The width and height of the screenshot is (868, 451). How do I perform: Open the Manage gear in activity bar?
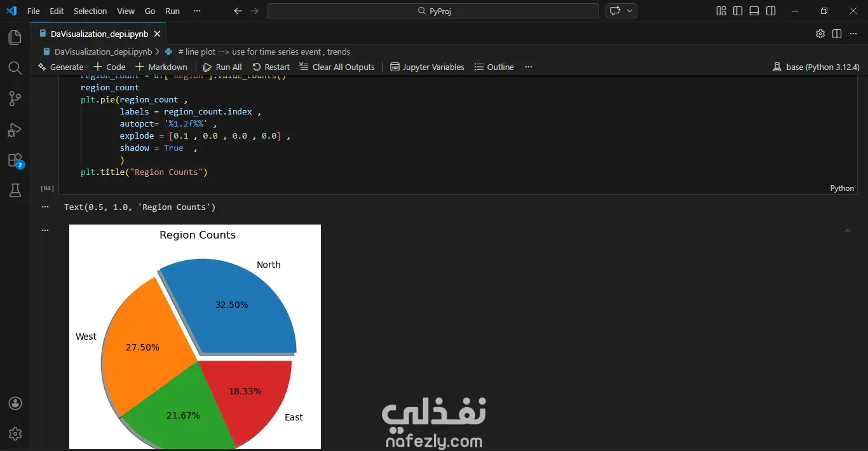[x=15, y=434]
